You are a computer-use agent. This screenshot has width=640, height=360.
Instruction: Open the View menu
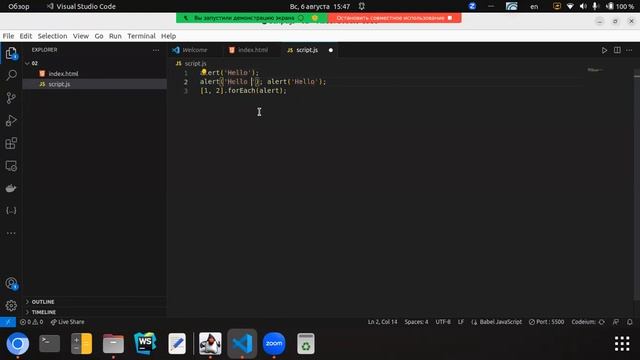[x=81, y=36]
